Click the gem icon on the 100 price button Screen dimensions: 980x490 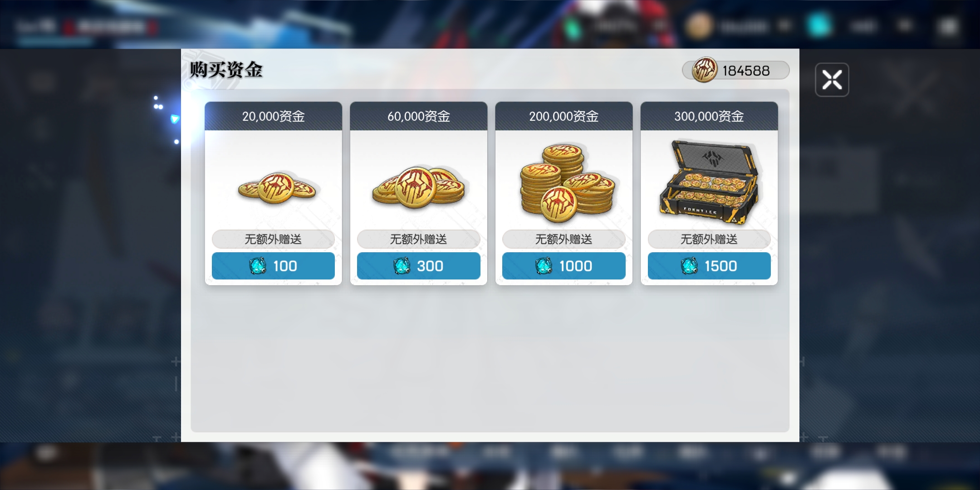coord(258,266)
